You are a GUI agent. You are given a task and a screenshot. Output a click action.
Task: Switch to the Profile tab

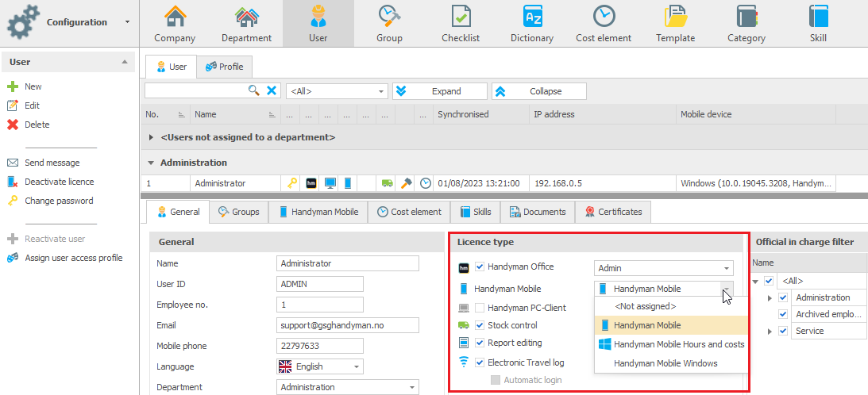[224, 67]
